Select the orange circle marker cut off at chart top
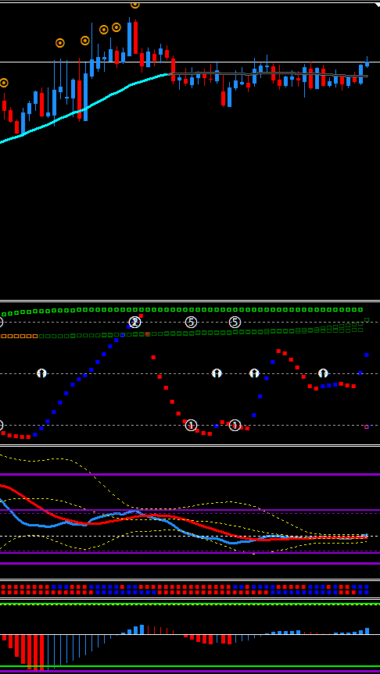 (135, 4)
